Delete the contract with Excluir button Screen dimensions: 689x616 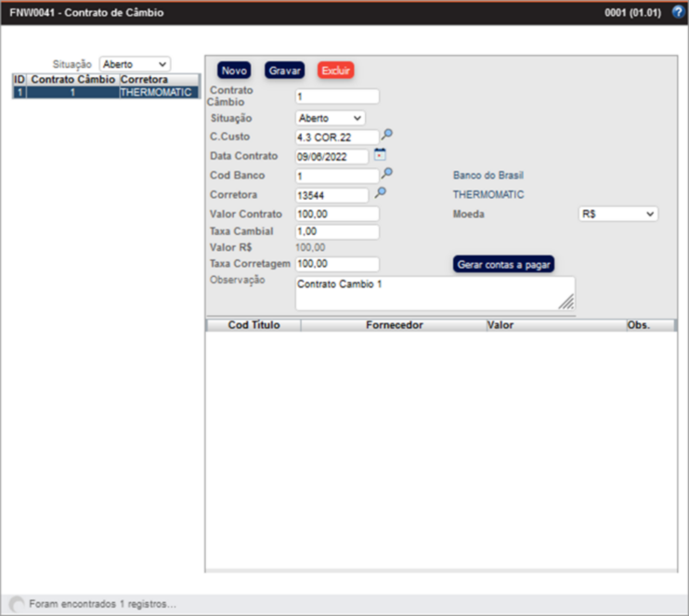(x=335, y=70)
